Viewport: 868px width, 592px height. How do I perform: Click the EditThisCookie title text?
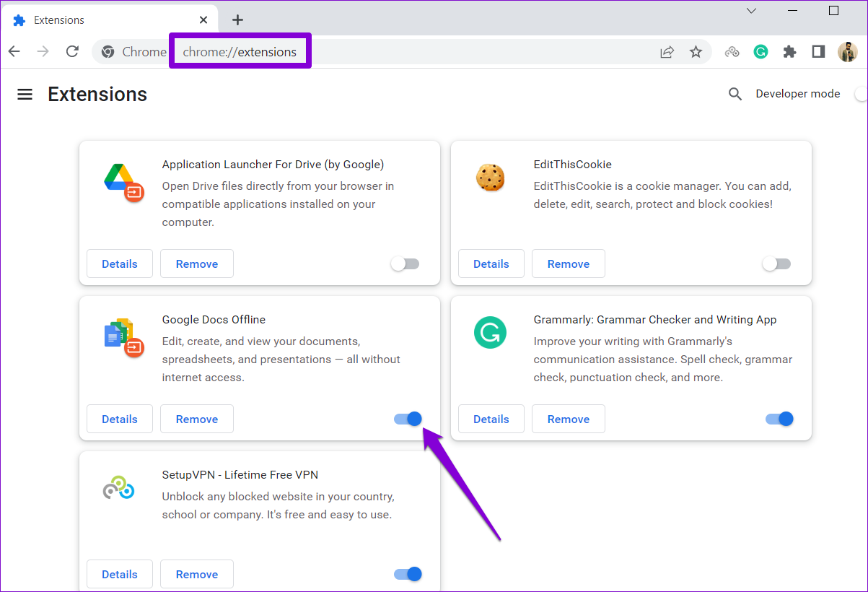click(573, 165)
